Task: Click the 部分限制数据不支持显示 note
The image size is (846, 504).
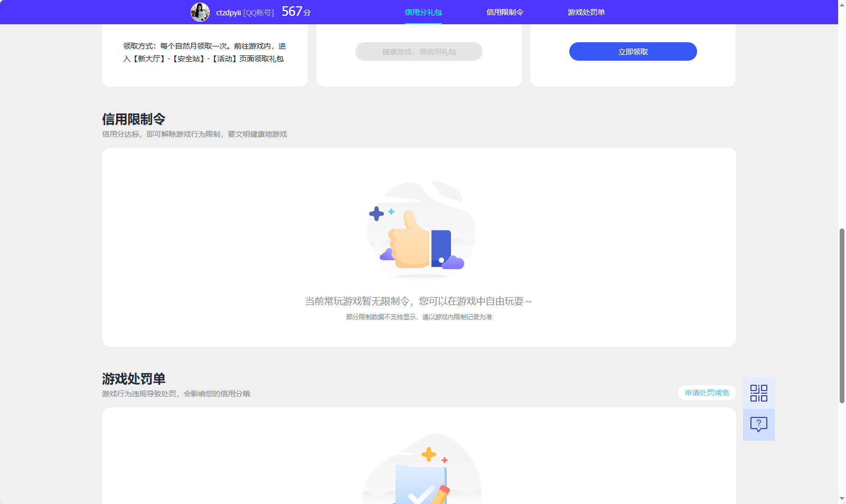Action: 419,317
